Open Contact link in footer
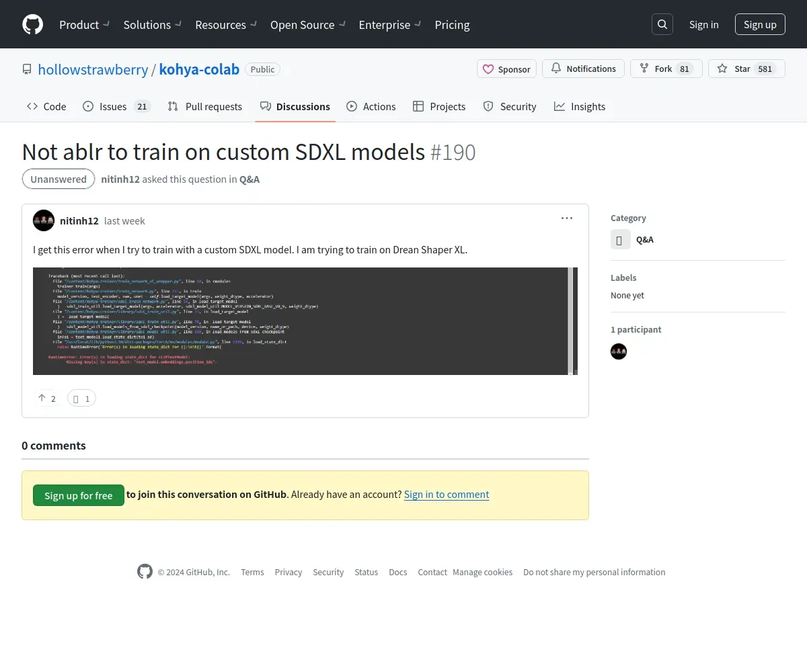 (432, 572)
